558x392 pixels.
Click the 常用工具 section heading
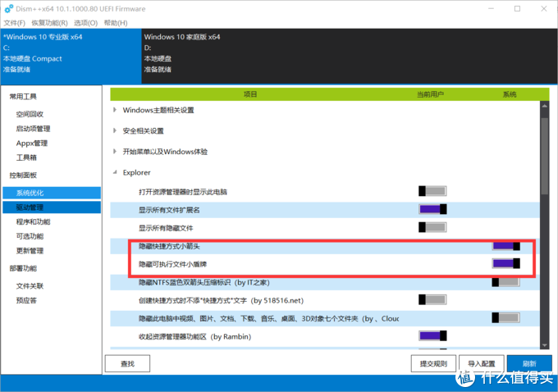[23, 97]
